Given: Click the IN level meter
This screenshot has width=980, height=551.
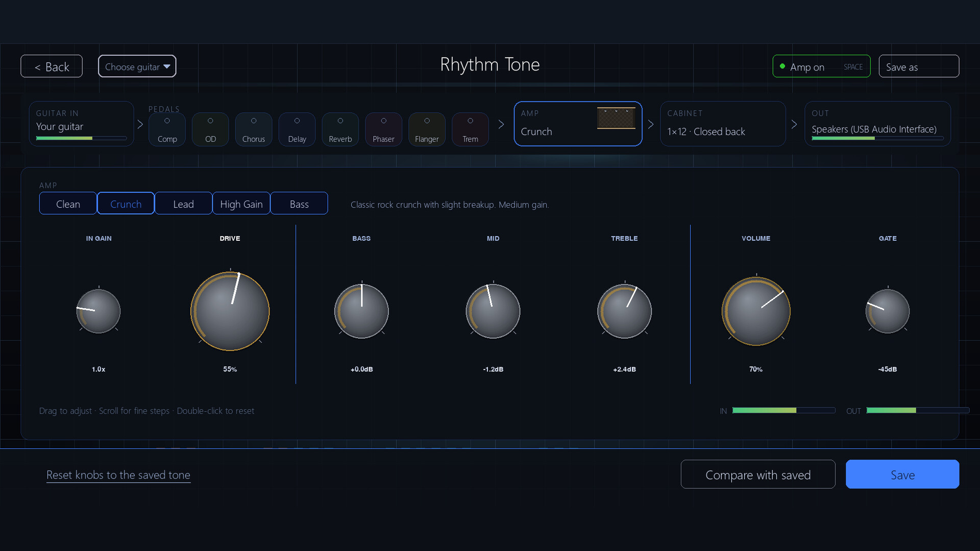Looking at the screenshot, I should tap(784, 411).
